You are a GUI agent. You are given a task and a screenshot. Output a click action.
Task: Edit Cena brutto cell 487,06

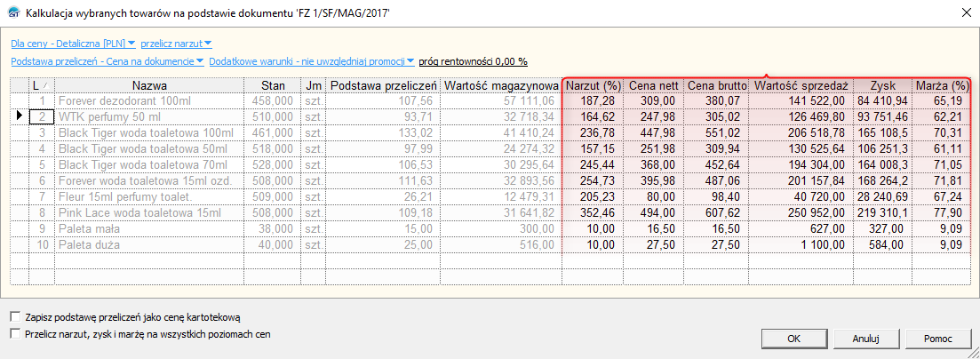click(x=716, y=180)
